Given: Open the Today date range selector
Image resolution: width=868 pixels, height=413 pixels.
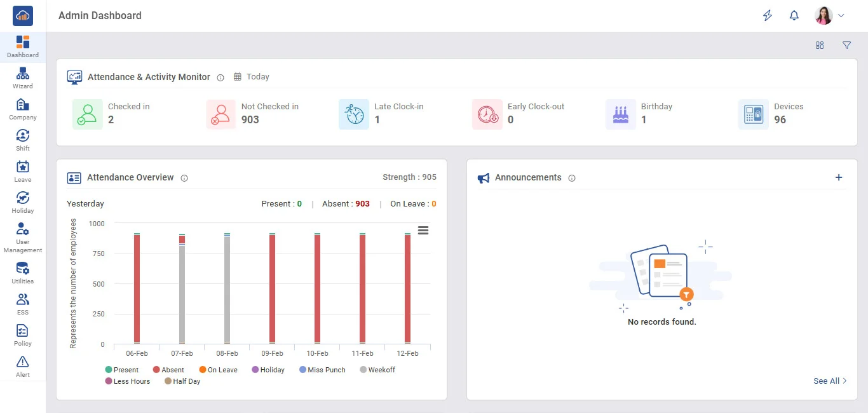Looking at the screenshot, I should tap(252, 77).
